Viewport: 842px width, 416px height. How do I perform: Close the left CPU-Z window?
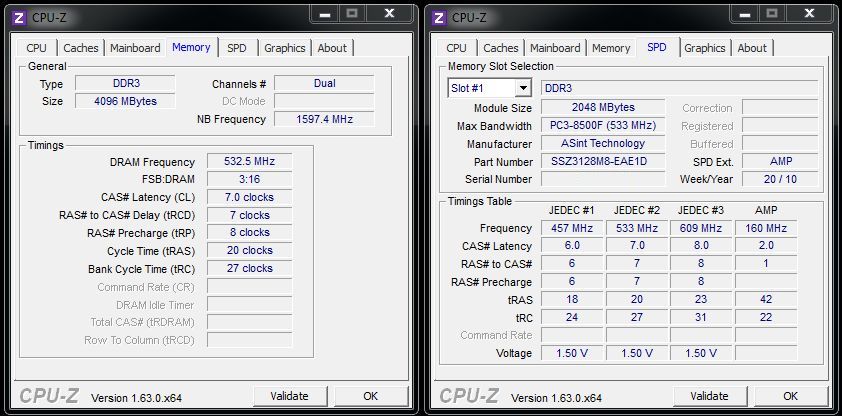[x=390, y=14]
